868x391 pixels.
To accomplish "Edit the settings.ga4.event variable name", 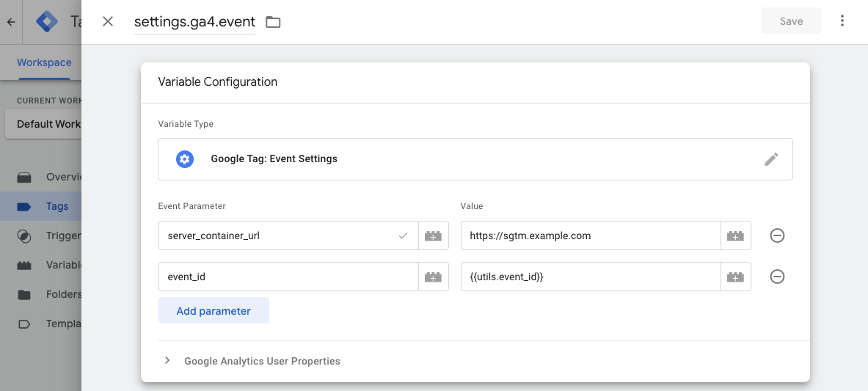I will click(x=194, y=22).
